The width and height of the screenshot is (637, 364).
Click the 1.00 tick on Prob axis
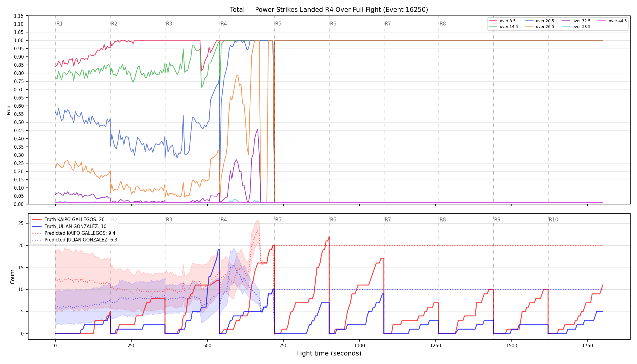[x=19, y=40]
